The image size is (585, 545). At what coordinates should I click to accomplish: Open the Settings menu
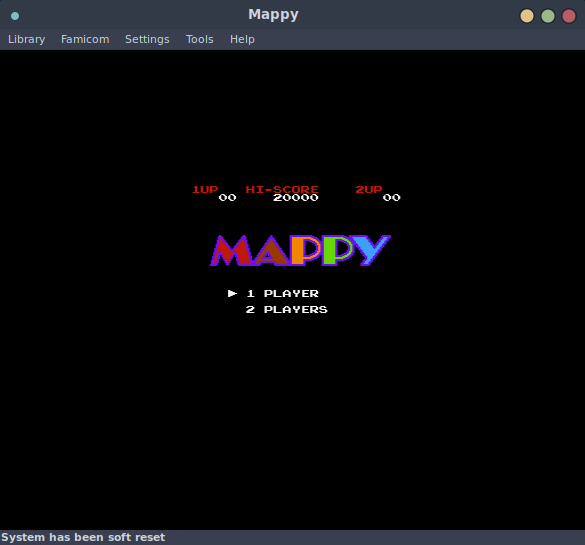click(147, 39)
